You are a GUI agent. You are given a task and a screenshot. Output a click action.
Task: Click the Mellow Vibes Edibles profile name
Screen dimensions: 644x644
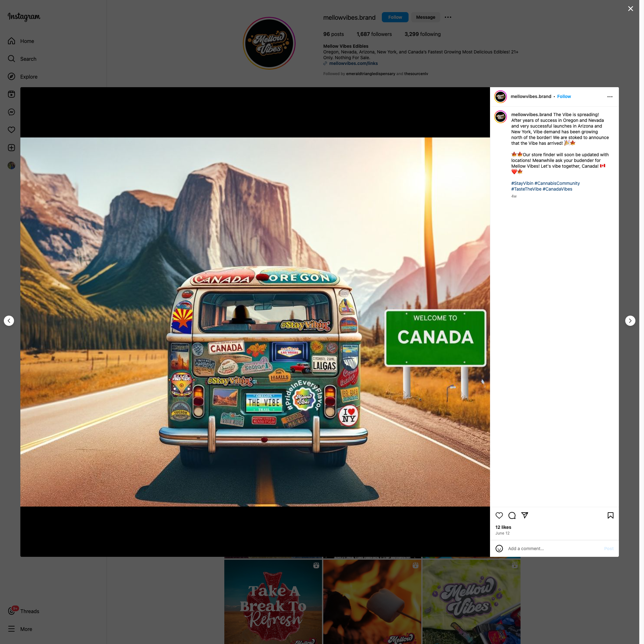[346, 46]
